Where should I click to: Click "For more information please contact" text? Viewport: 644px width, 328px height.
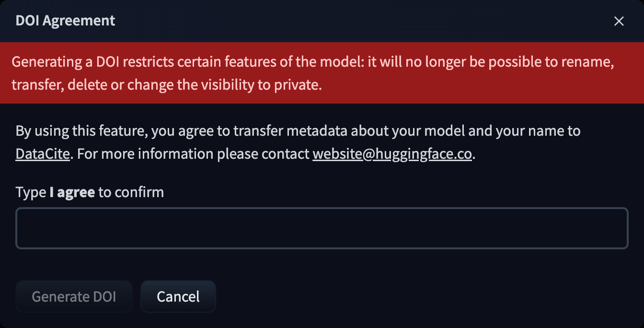(x=193, y=154)
